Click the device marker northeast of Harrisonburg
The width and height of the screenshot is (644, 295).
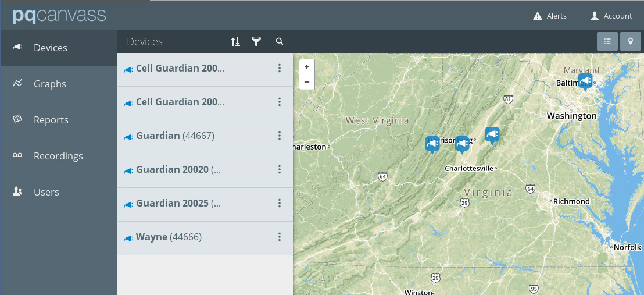[x=492, y=135]
